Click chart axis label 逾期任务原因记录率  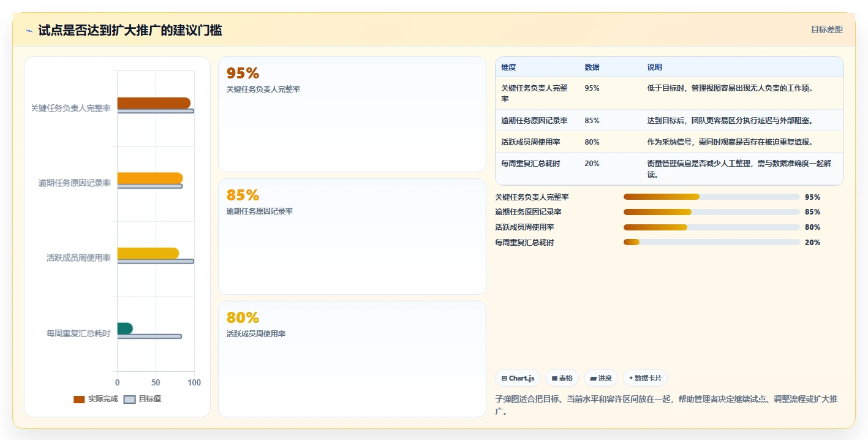coord(75,183)
